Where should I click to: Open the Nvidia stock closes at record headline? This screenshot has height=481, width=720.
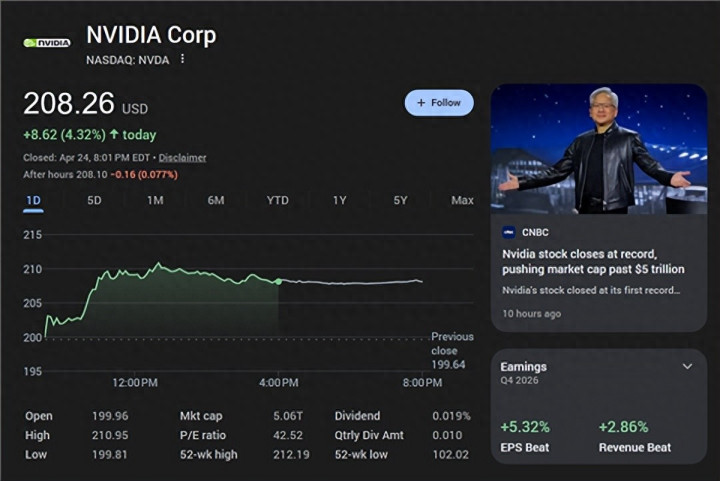tap(593, 262)
